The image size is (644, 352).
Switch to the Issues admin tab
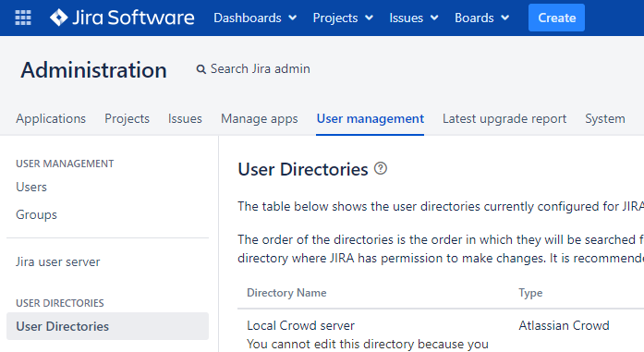(x=185, y=118)
